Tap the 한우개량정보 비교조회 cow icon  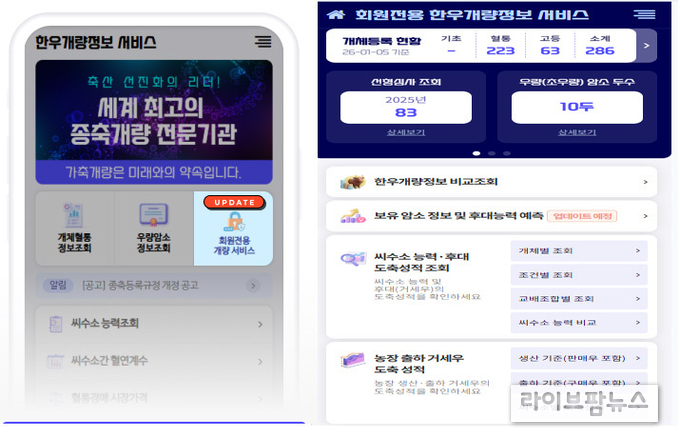pyautogui.click(x=353, y=182)
